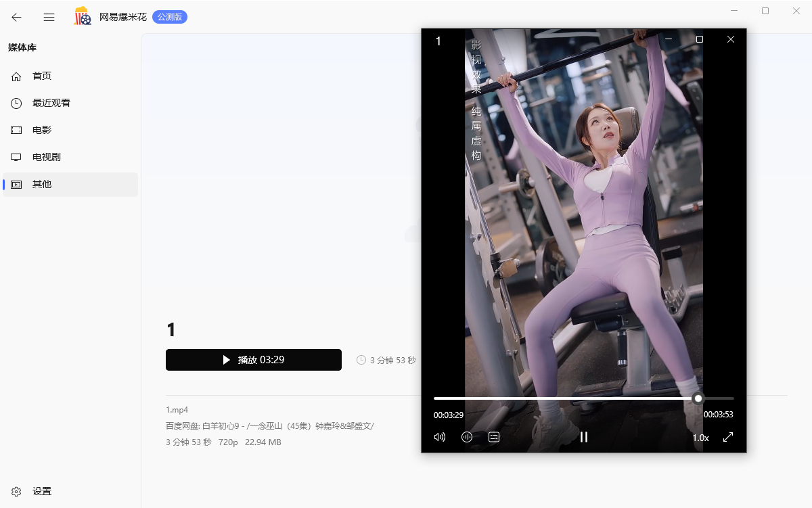Select 其他 in the media library

[x=42, y=184]
